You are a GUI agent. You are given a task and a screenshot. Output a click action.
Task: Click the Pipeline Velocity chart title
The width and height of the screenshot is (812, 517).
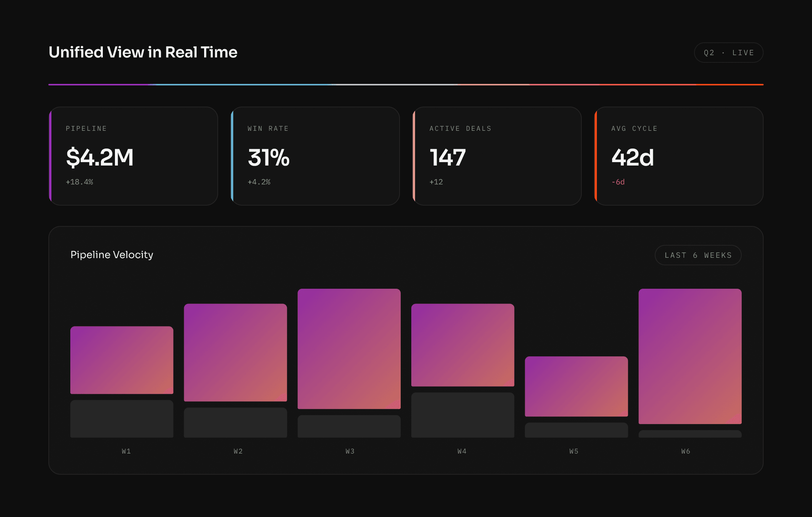[x=112, y=255]
